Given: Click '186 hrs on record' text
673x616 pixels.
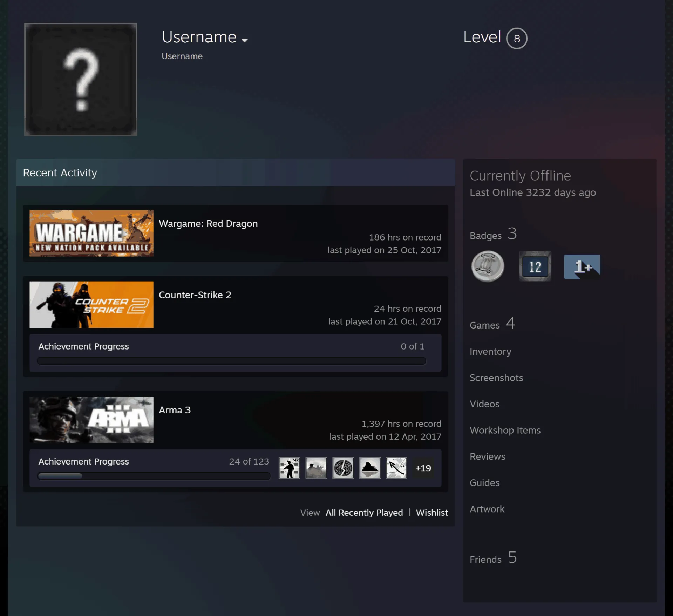Looking at the screenshot, I should pos(405,237).
